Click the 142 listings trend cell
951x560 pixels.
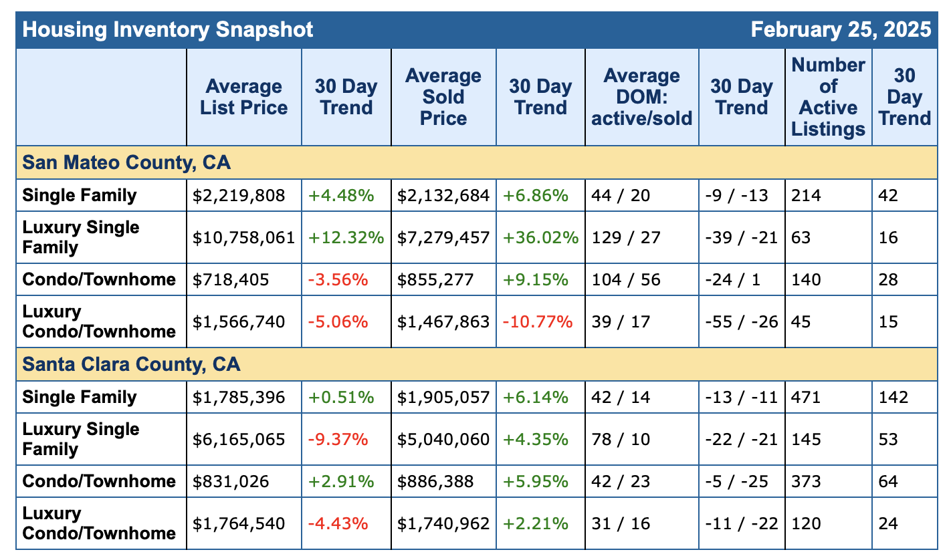tap(893, 398)
